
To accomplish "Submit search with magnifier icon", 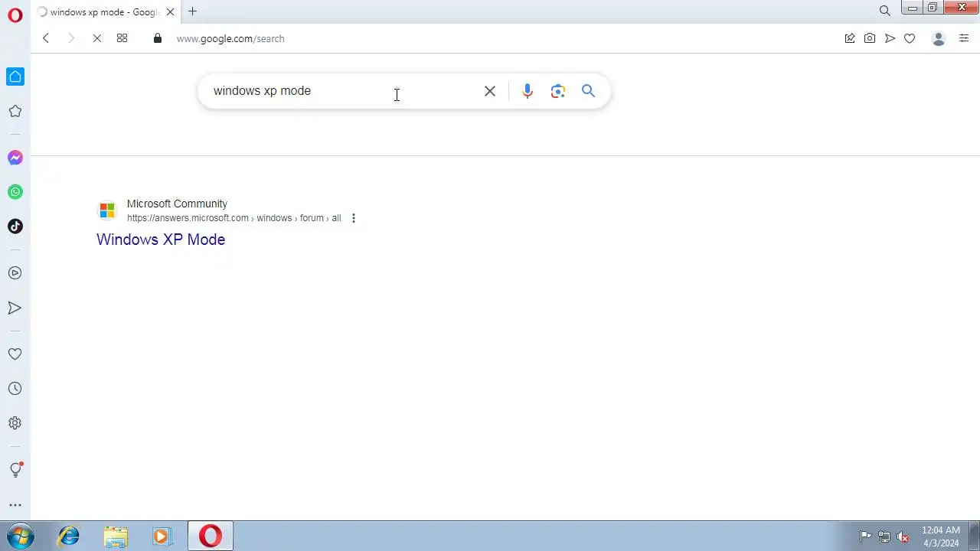I will [588, 91].
